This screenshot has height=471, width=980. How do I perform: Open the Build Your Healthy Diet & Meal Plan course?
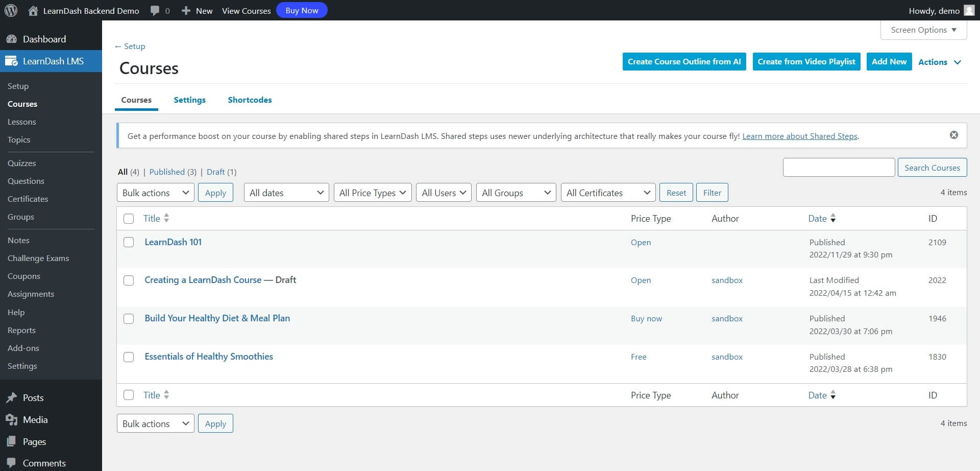(x=217, y=318)
